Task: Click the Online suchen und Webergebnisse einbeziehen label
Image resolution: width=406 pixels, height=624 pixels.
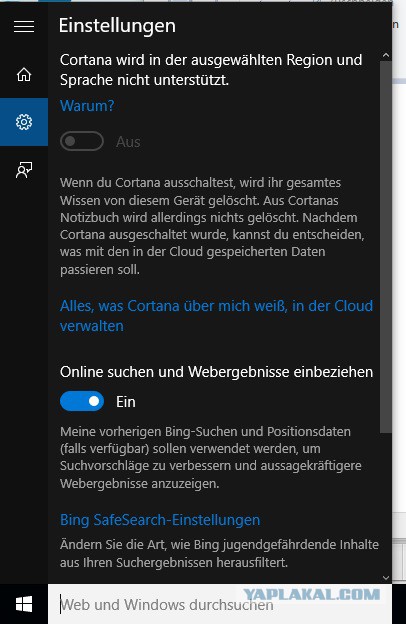Action: click(x=217, y=372)
